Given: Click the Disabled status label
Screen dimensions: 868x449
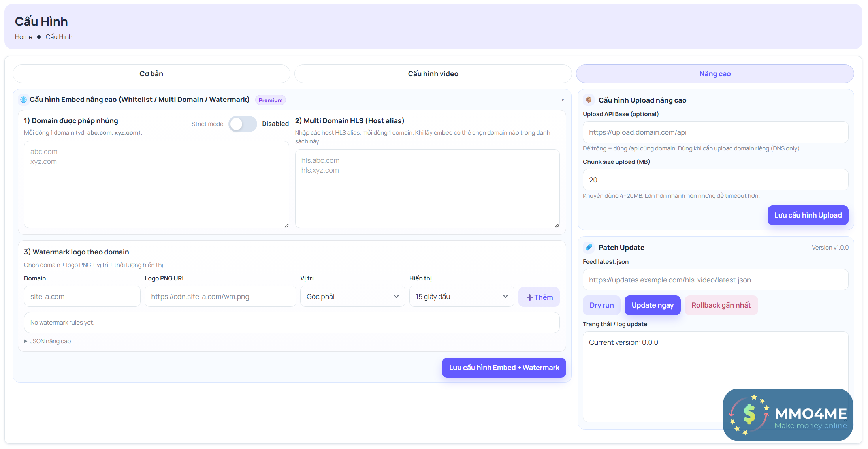Looking at the screenshot, I should tap(275, 124).
